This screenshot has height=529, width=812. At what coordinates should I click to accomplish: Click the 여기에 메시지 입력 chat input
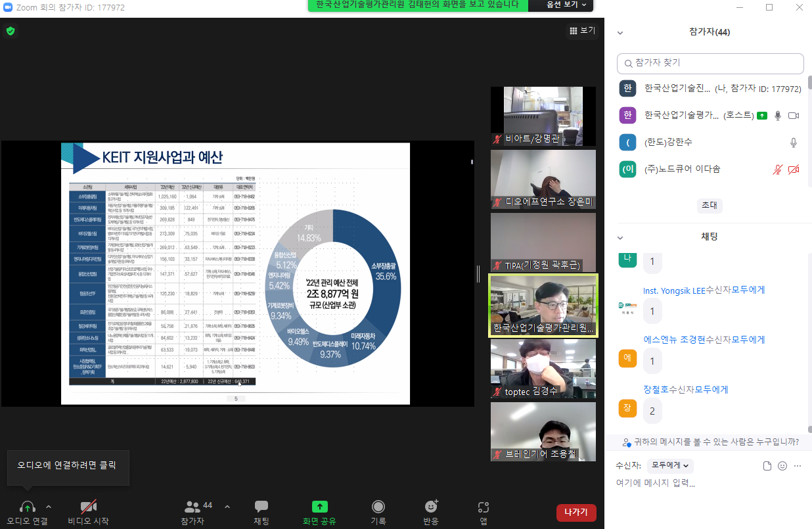tap(710, 484)
